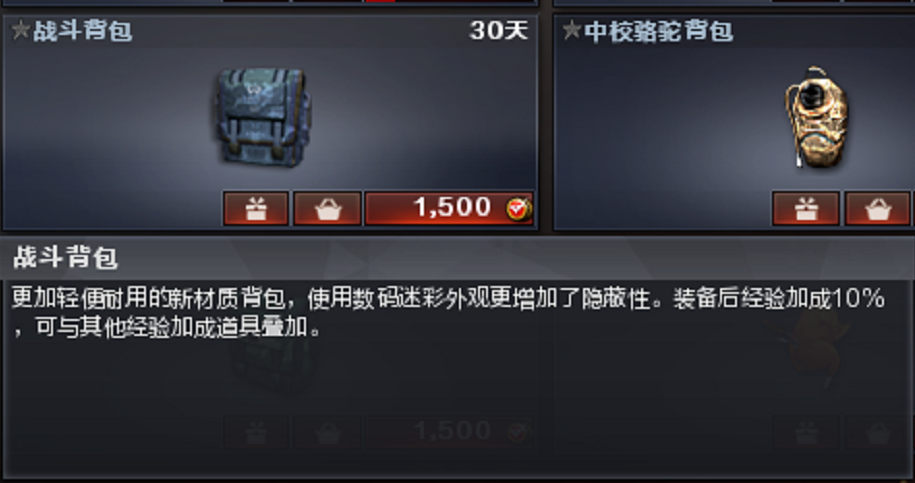Image resolution: width=915 pixels, height=483 pixels.
Task: Click the 30天 duration label
Action: [498, 30]
